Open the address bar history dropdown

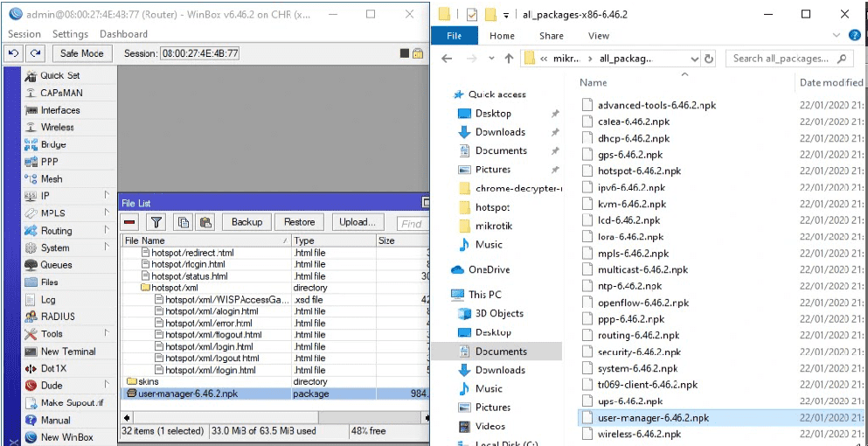click(x=694, y=59)
